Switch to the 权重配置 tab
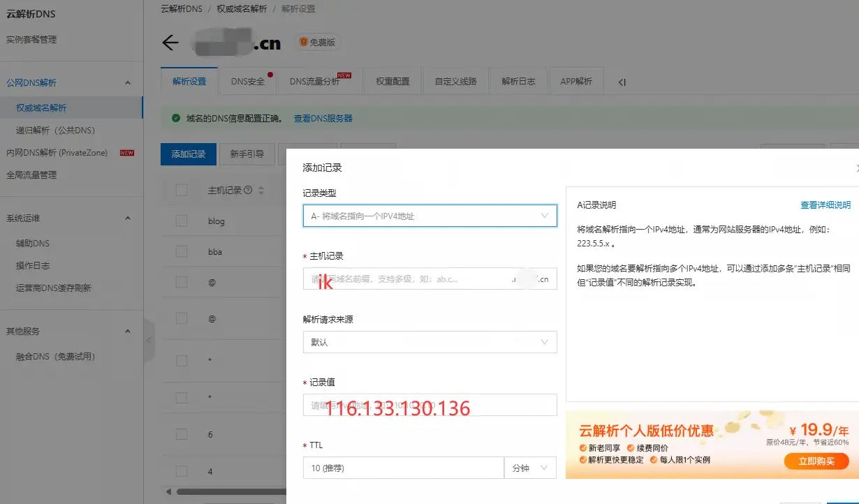The width and height of the screenshot is (859, 504). 392,80
